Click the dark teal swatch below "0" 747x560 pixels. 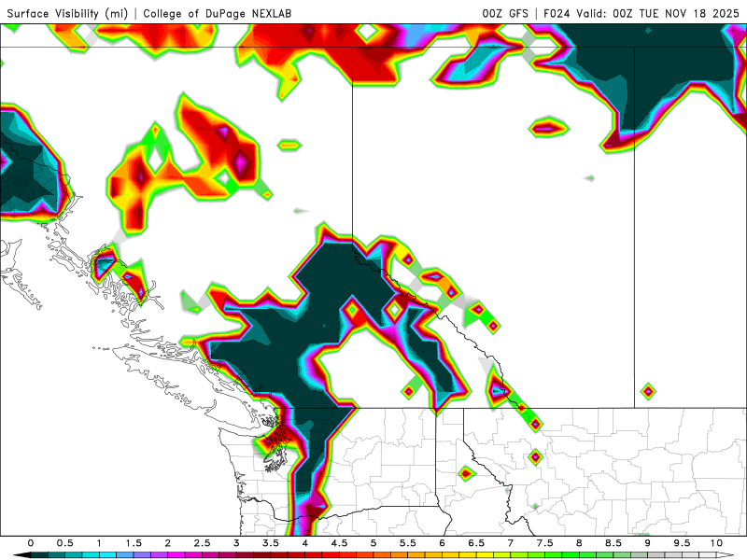point(39,555)
